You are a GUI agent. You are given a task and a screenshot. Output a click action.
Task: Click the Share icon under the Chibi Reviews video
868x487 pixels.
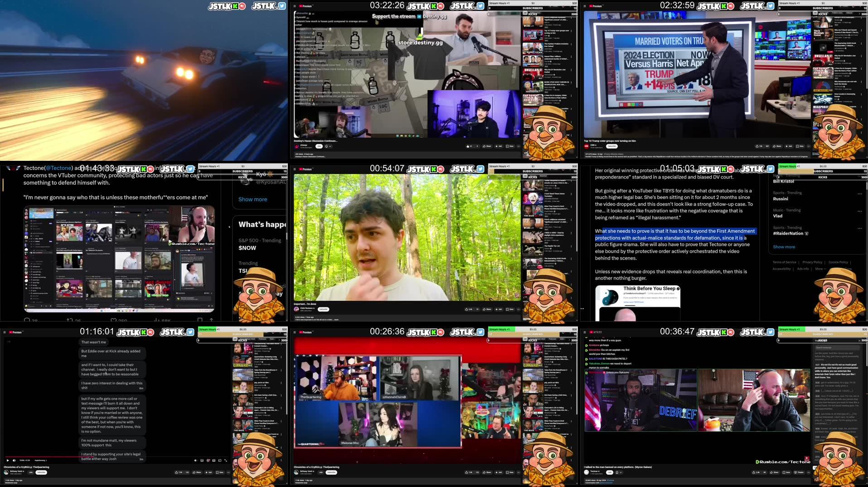[x=488, y=309]
